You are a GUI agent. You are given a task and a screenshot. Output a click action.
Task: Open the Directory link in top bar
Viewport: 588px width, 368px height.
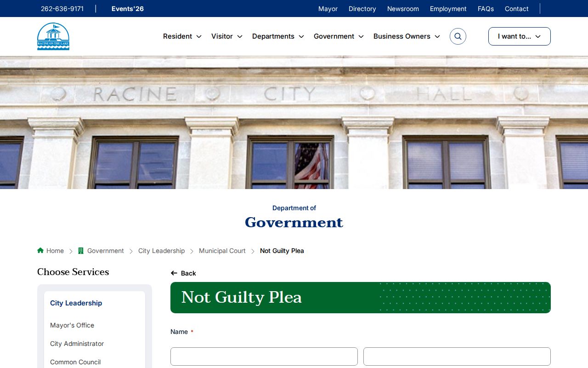[x=362, y=9]
